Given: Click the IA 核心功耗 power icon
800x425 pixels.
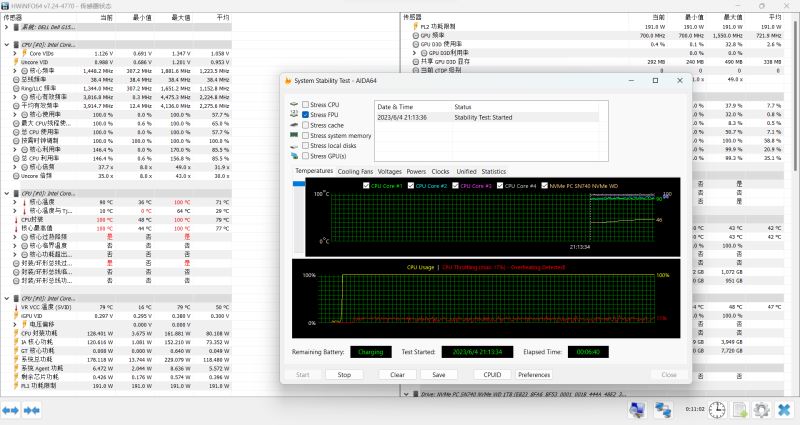Looking at the screenshot, I should (16, 342).
